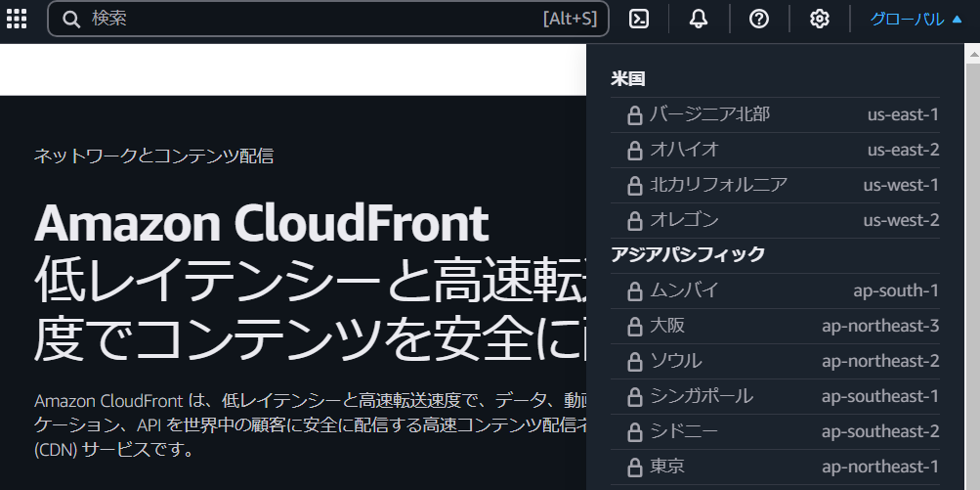The height and width of the screenshot is (490, 980).
Task: Open the notifications bell
Action: pos(699,19)
